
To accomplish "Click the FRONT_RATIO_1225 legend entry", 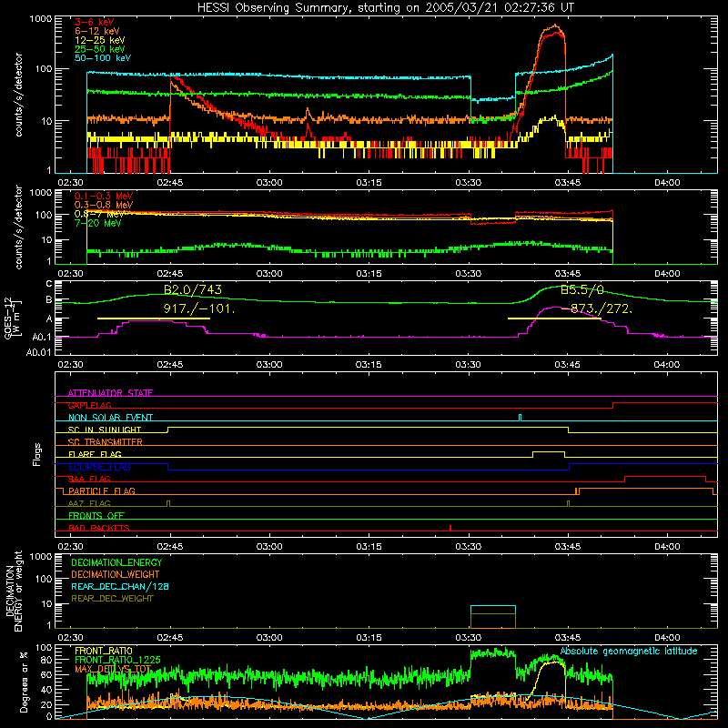I will tap(117, 661).
